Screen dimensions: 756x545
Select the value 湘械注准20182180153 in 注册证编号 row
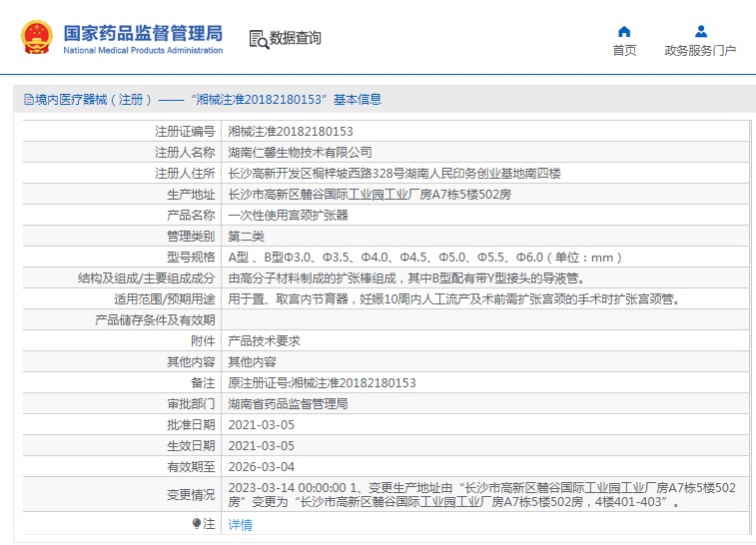coord(291,132)
